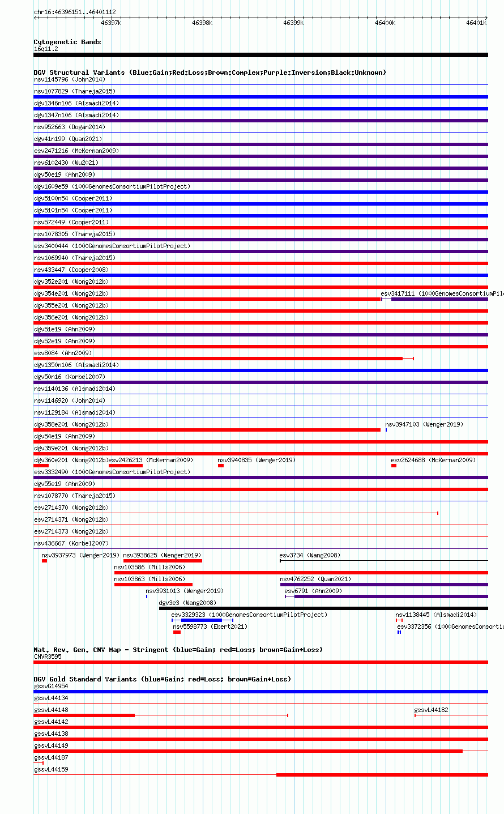Select dgv52e19 (Ahn2009) label
The height and width of the screenshot is (814, 504).
click(x=65, y=342)
